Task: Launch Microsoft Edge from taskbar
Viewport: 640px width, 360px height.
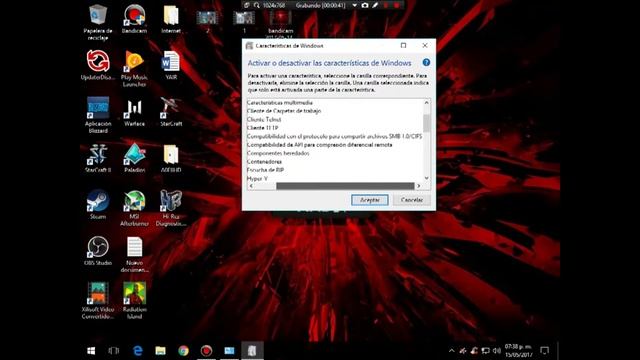Action: [x=138, y=351]
